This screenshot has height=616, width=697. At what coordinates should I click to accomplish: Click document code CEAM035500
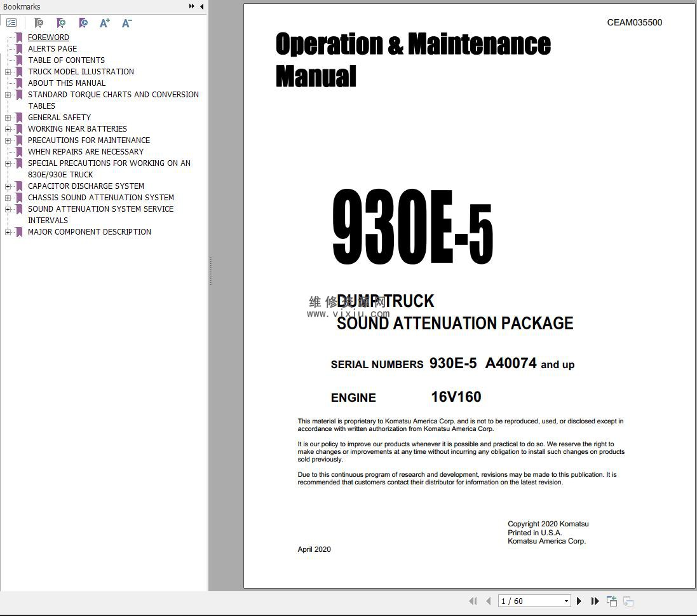pos(634,23)
